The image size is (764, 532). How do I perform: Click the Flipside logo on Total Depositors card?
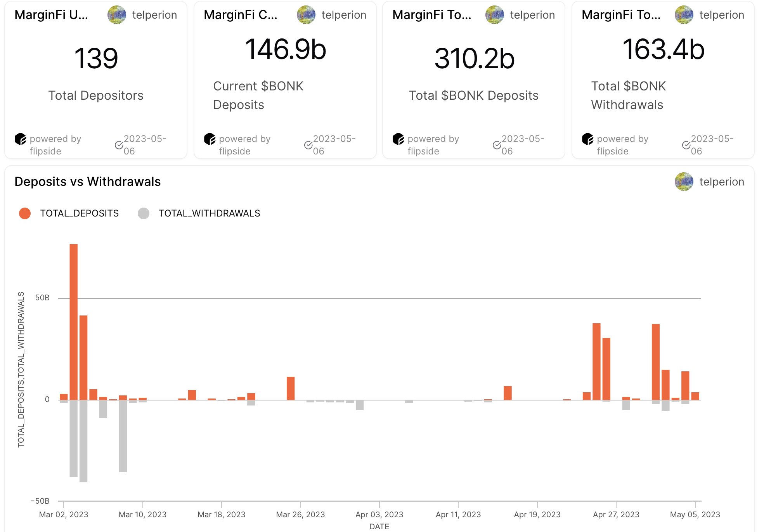(21, 139)
